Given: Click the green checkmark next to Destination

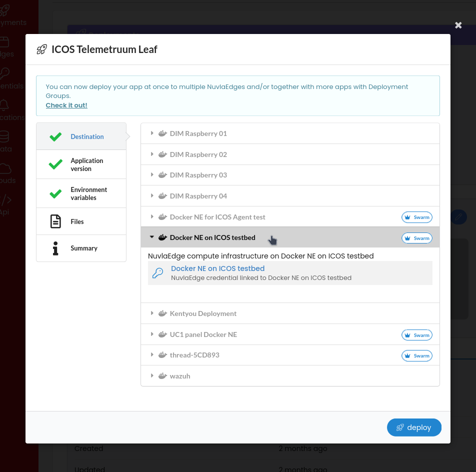Looking at the screenshot, I should [x=55, y=137].
